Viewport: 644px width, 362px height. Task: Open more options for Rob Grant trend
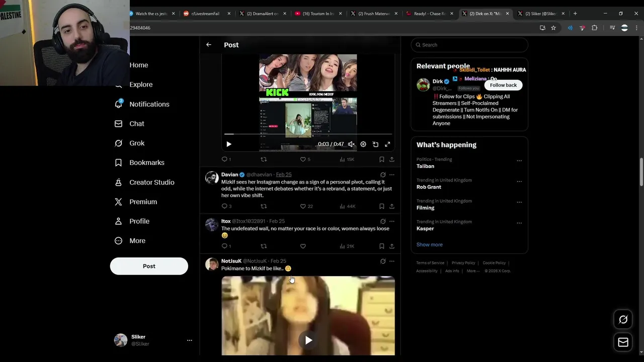(x=519, y=182)
